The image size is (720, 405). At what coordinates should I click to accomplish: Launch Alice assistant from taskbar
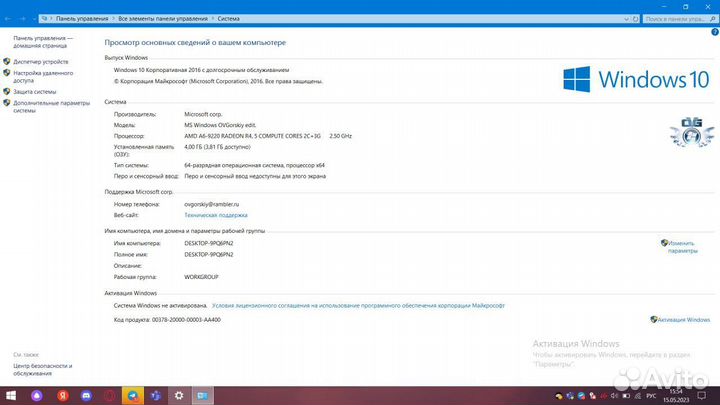[x=37, y=395]
